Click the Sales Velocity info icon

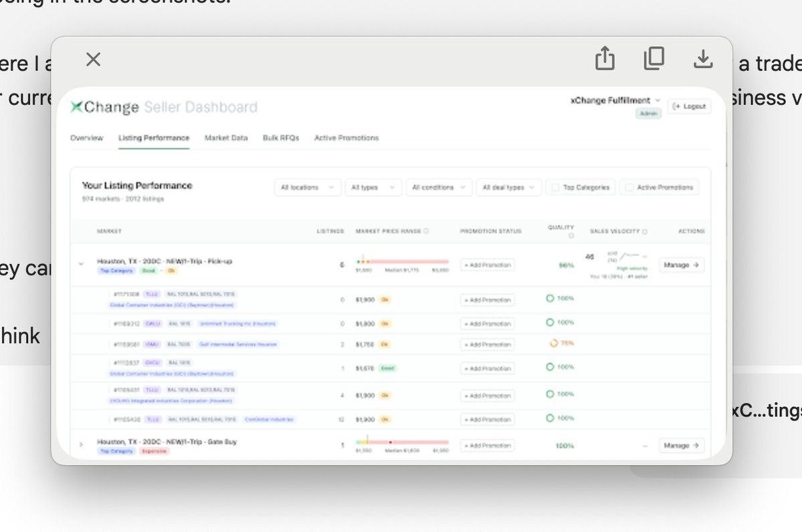click(645, 231)
